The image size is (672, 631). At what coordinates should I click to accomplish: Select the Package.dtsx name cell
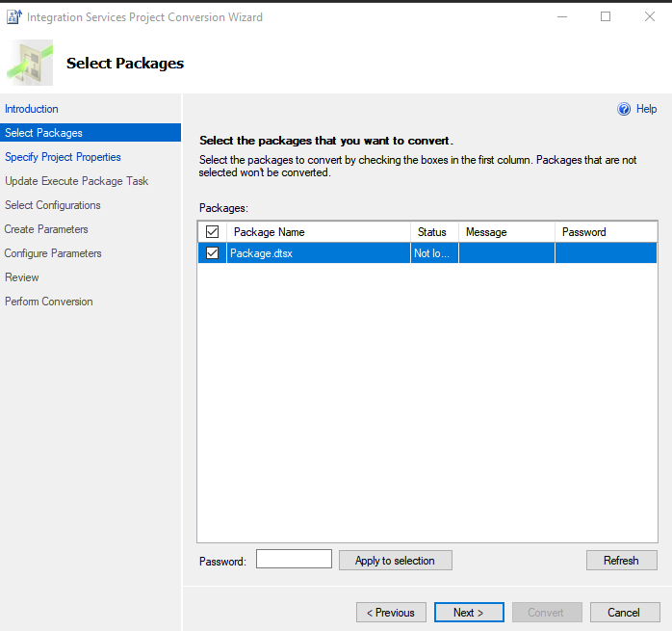(x=319, y=253)
